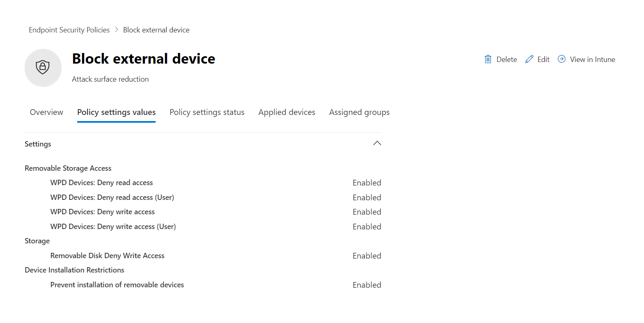Click Block external device breadcrumb item

pyautogui.click(x=156, y=30)
